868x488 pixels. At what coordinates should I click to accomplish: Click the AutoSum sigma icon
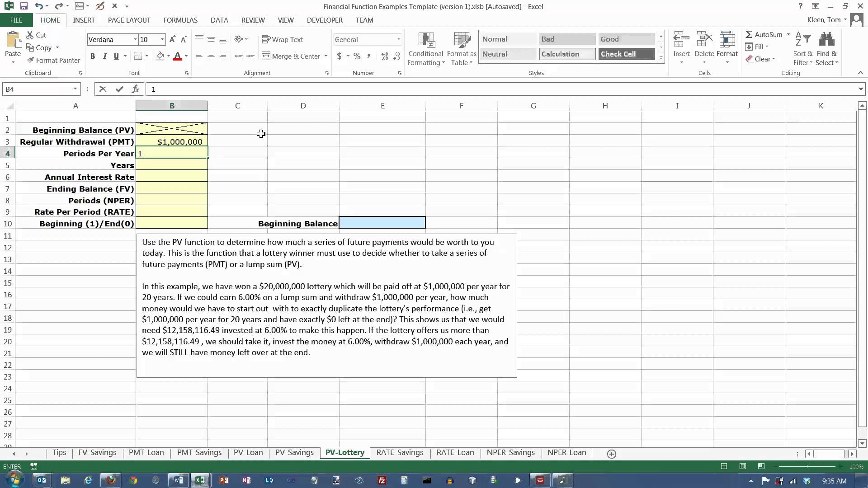tap(750, 34)
